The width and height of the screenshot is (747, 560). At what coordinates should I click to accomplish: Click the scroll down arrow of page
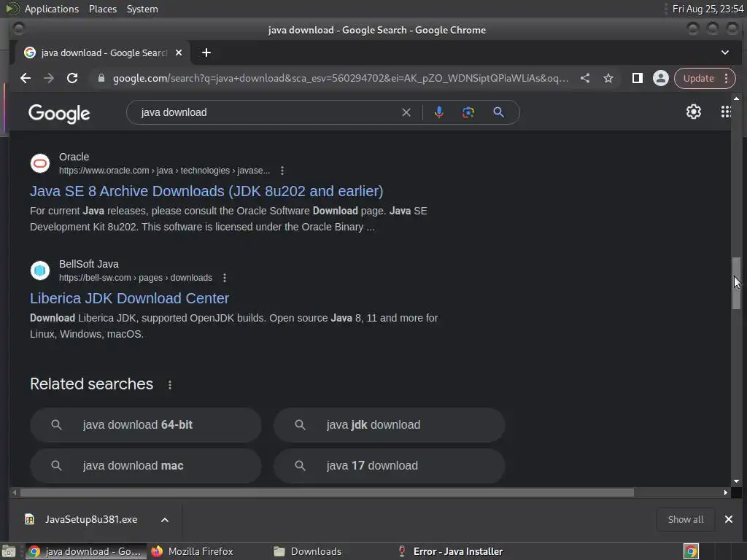click(x=737, y=481)
